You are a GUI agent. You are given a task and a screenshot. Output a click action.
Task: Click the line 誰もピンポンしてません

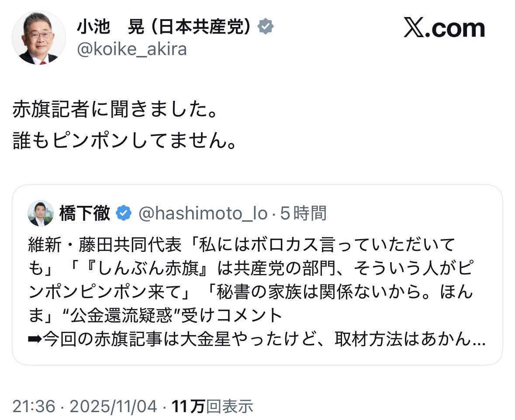click(124, 142)
